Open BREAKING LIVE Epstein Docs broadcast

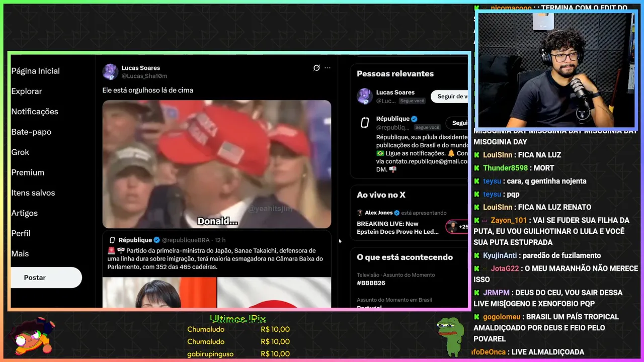tap(397, 227)
